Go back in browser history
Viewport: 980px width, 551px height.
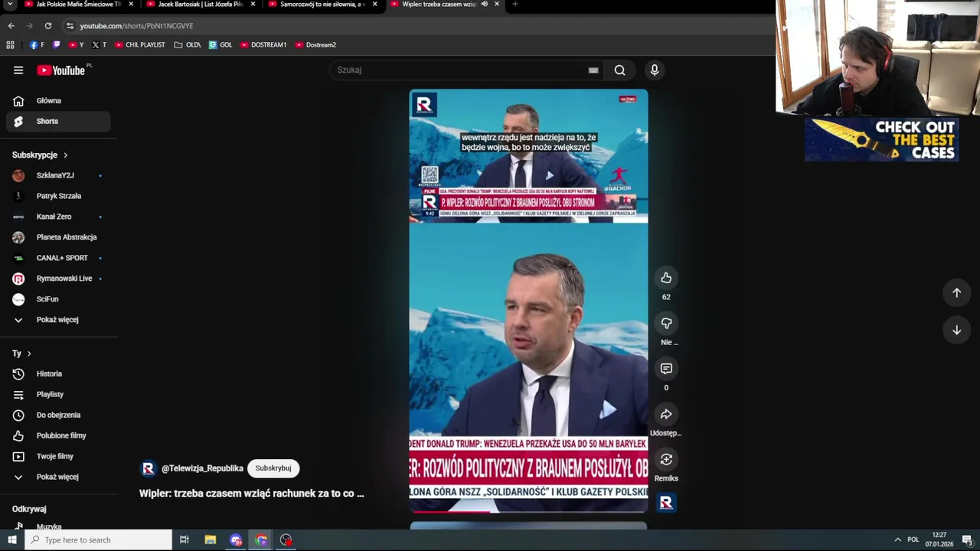[x=11, y=25]
